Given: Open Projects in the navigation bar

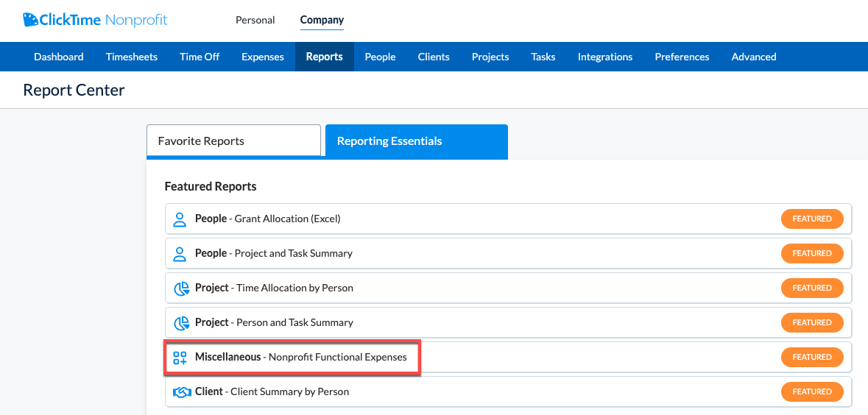Looking at the screenshot, I should coord(490,57).
